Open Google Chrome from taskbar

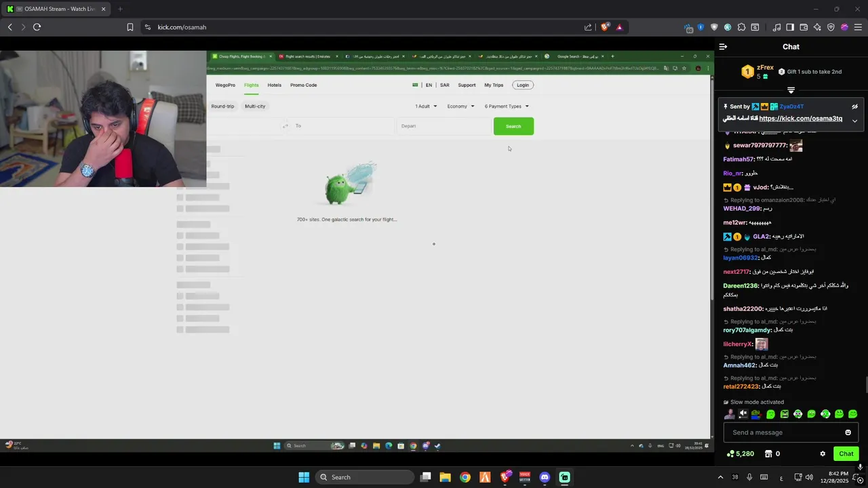tap(465, 477)
